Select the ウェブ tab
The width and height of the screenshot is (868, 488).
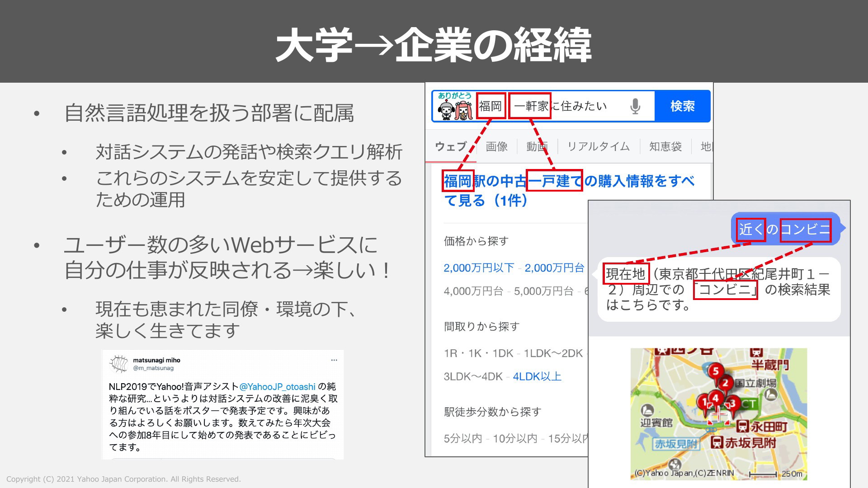(451, 146)
